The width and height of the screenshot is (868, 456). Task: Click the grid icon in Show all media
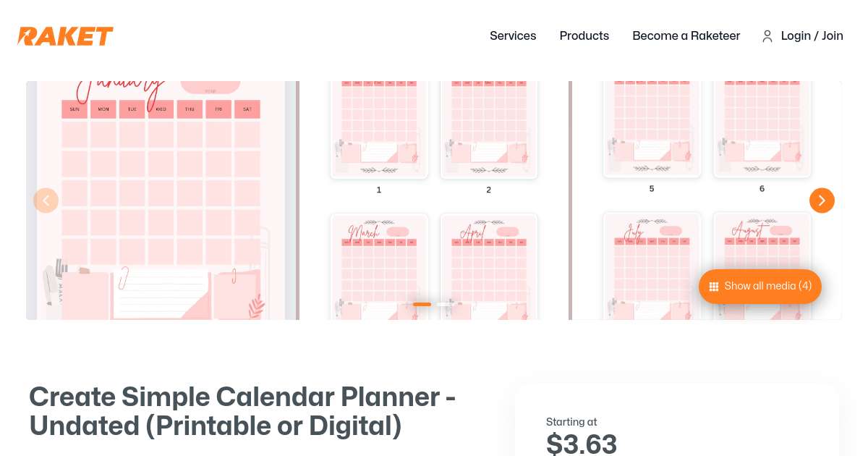coord(714,287)
